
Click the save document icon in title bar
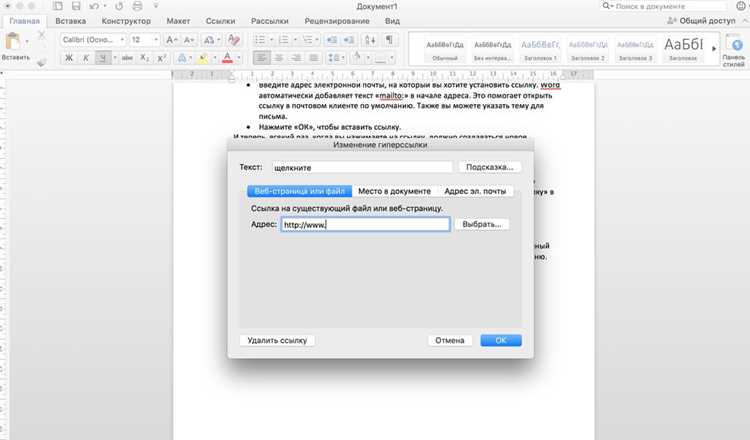click(76, 6)
